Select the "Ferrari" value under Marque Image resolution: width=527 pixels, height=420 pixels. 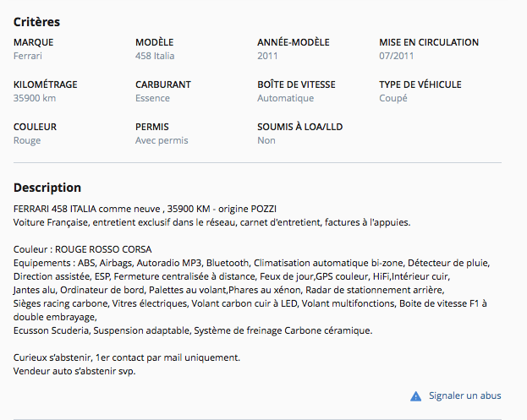(28, 56)
